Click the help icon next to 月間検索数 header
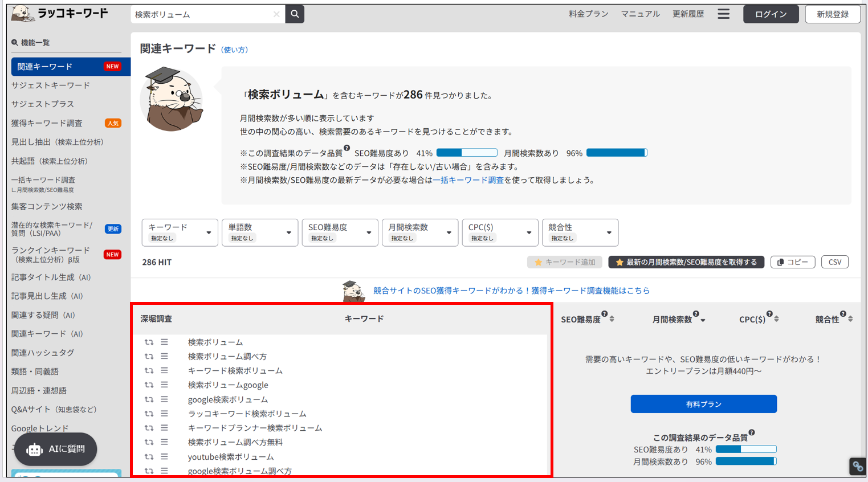868x482 pixels. click(x=696, y=314)
